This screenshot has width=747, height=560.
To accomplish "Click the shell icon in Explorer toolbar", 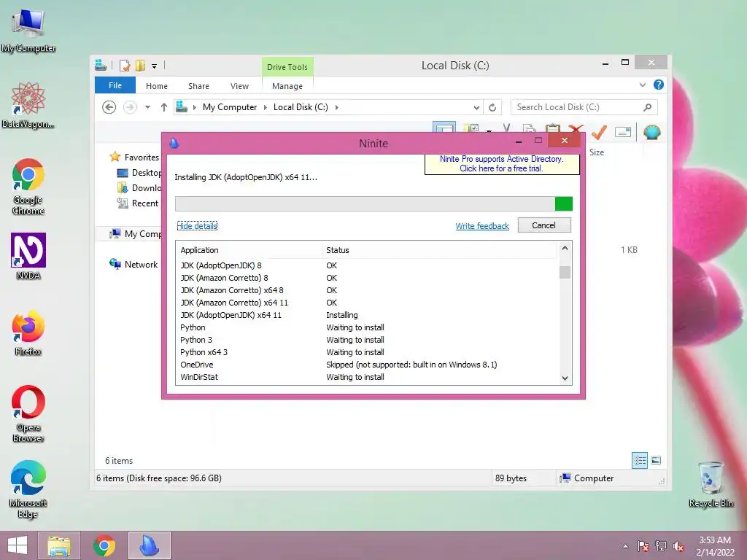I will point(651,132).
